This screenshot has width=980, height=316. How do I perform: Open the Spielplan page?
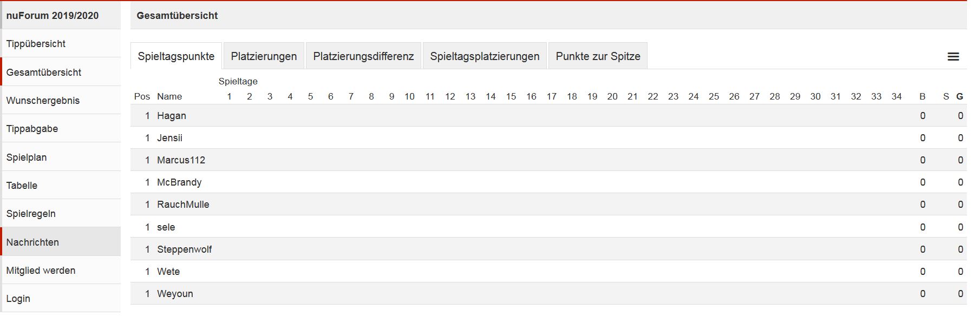click(x=27, y=157)
